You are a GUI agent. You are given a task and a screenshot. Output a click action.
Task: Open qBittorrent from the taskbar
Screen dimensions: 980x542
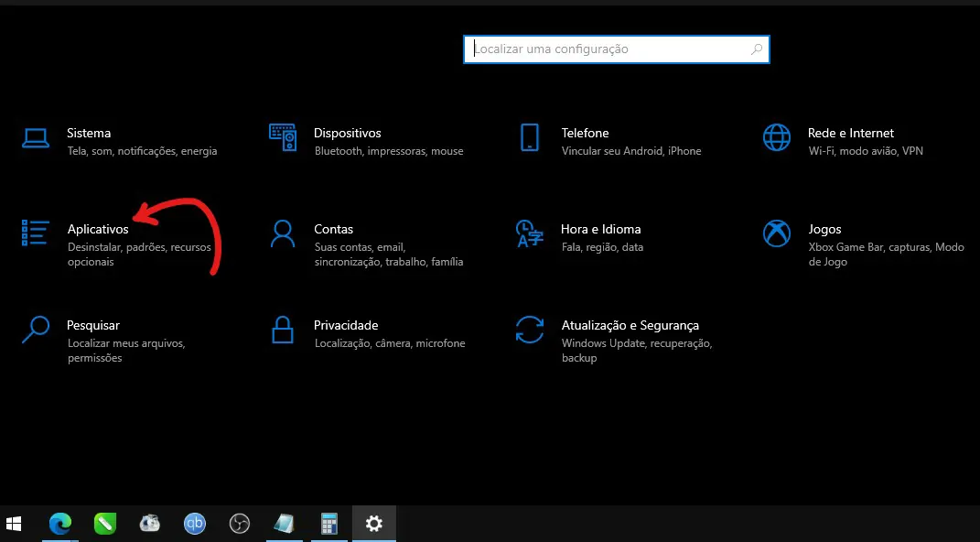[x=195, y=524]
